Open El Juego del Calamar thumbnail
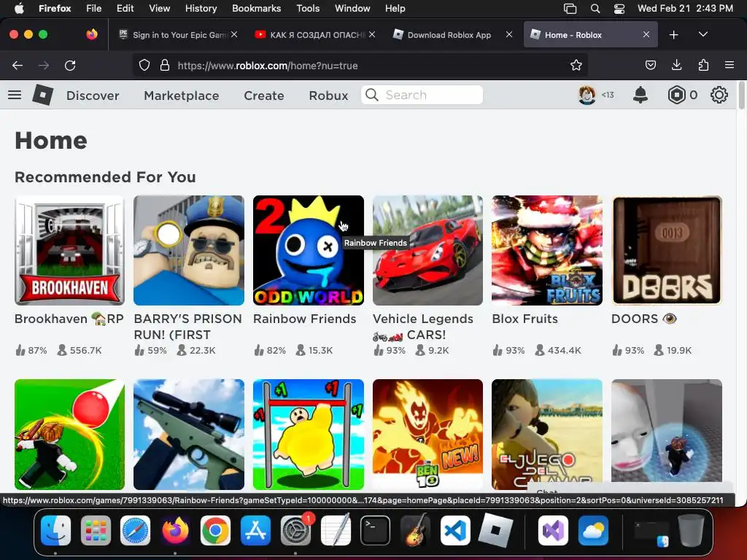The height and width of the screenshot is (560, 747). pyautogui.click(x=547, y=435)
